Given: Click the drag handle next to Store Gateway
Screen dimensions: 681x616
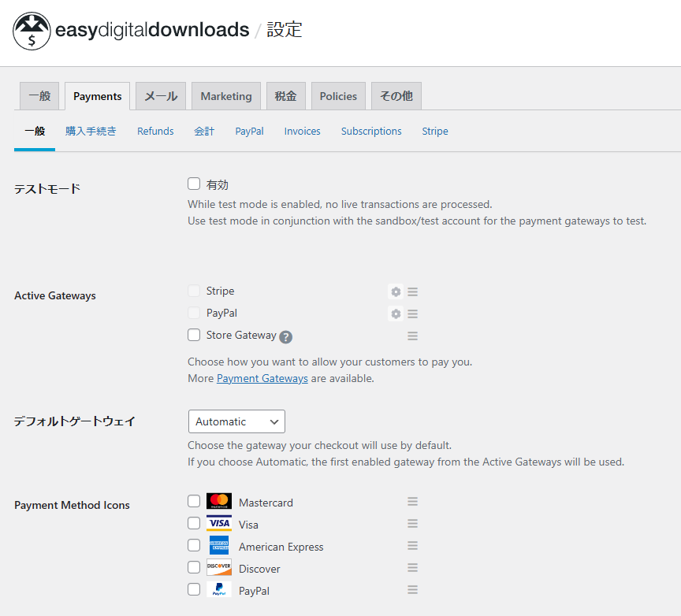Looking at the screenshot, I should point(411,335).
